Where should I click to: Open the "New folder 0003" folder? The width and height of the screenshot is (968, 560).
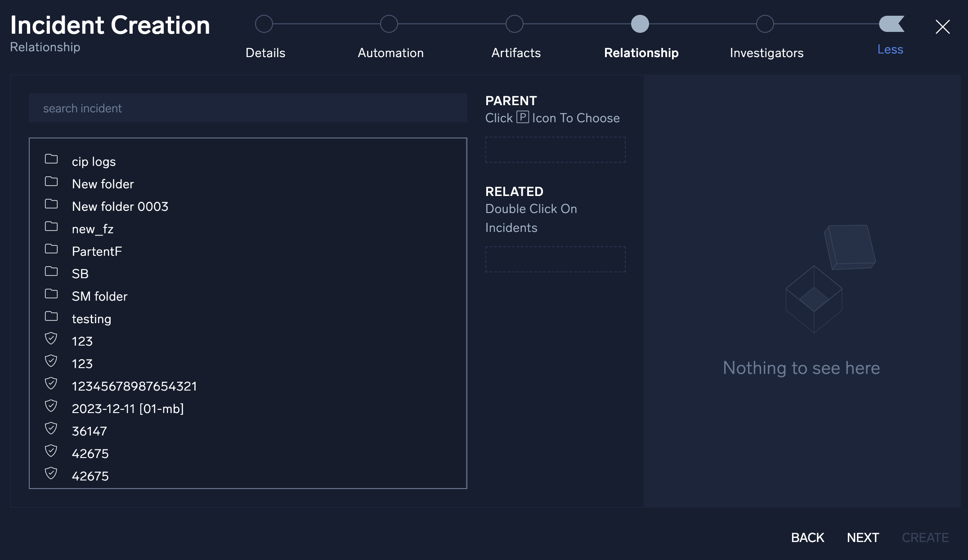tap(120, 206)
